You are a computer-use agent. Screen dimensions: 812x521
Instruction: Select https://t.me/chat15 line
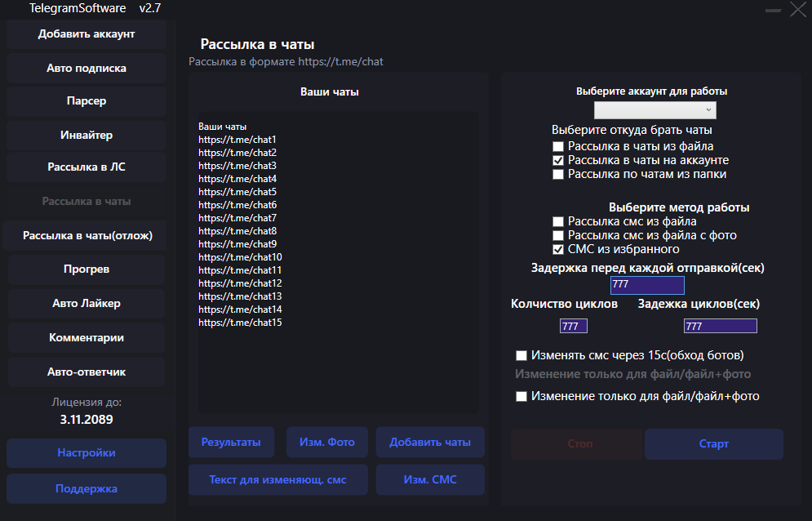coord(240,323)
